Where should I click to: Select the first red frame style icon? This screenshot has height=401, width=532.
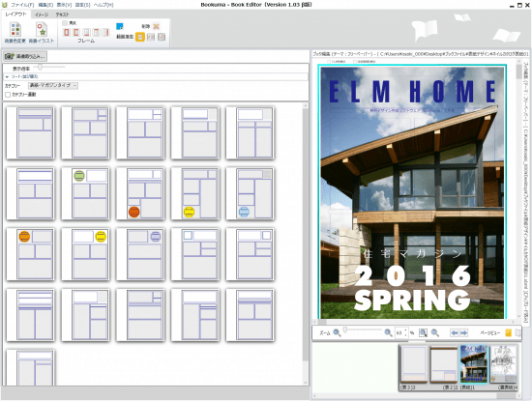coord(67,32)
